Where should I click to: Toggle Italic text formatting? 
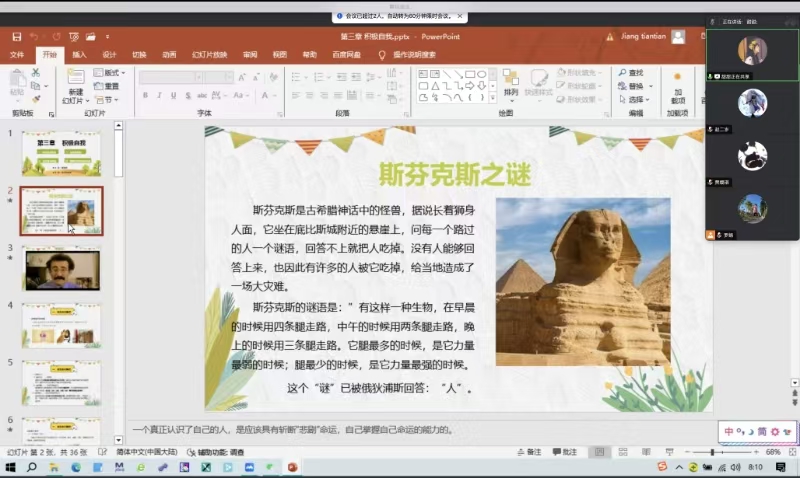[160, 96]
